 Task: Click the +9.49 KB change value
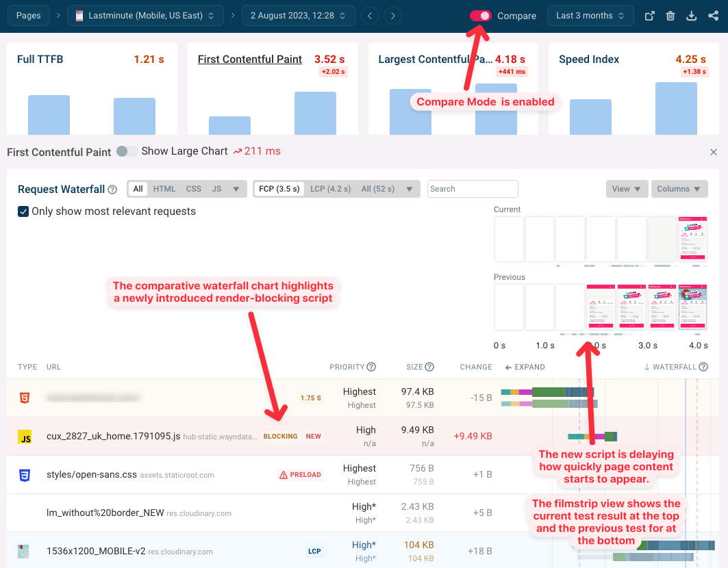(x=473, y=436)
